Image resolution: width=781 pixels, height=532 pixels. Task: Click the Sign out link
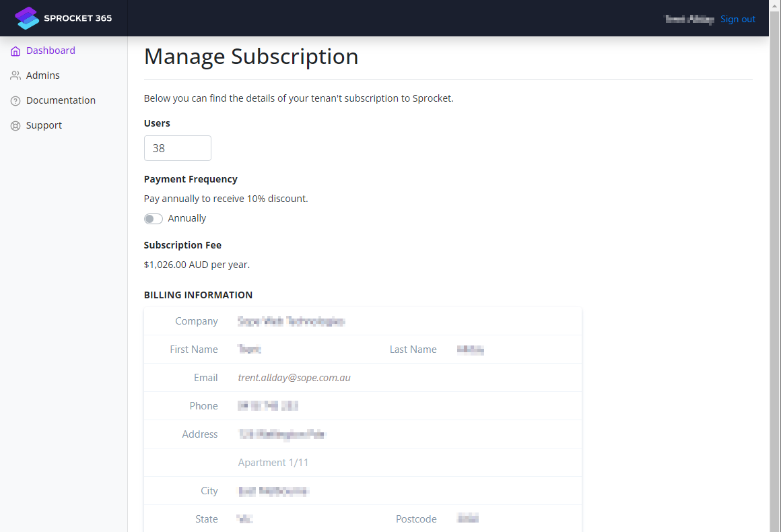click(738, 20)
